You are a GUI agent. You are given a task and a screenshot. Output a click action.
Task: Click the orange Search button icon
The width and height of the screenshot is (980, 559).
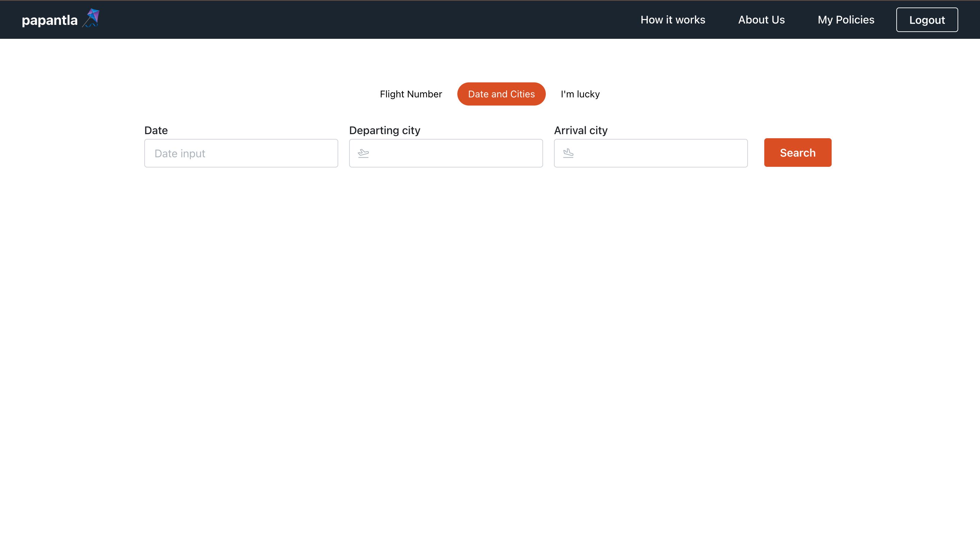pyautogui.click(x=798, y=152)
